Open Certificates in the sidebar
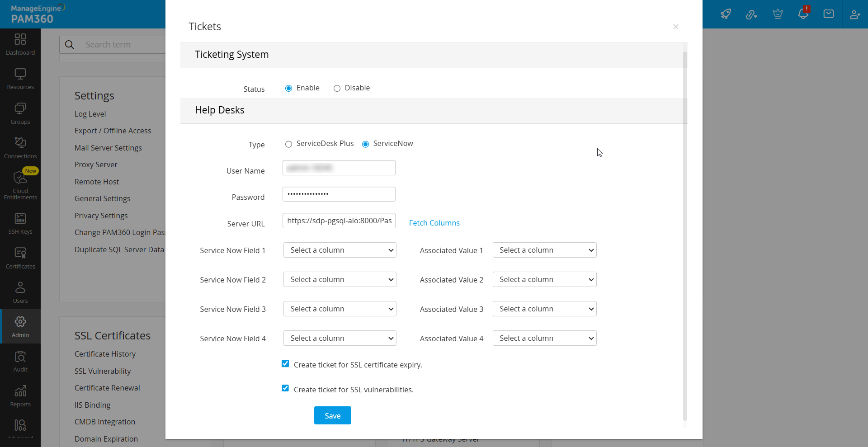This screenshot has width=868, height=447. (x=20, y=258)
